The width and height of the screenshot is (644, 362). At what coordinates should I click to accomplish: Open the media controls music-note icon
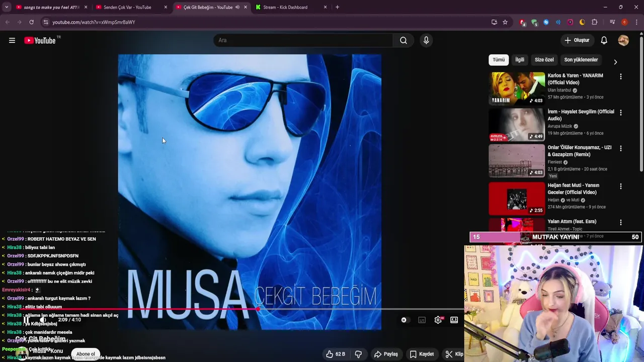[612, 22]
